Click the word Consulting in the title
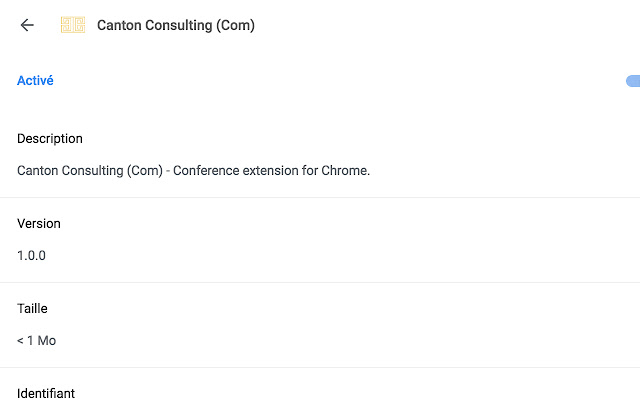The height and width of the screenshot is (400, 640). coord(178,25)
